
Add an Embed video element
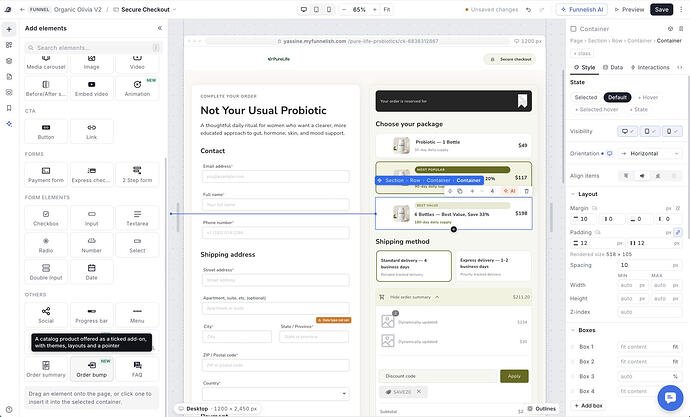pyautogui.click(x=91, y=88)
